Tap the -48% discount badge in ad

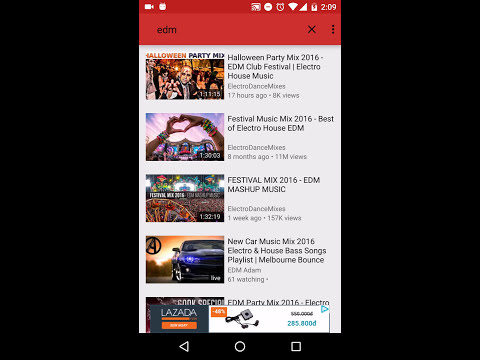(219, 312)
